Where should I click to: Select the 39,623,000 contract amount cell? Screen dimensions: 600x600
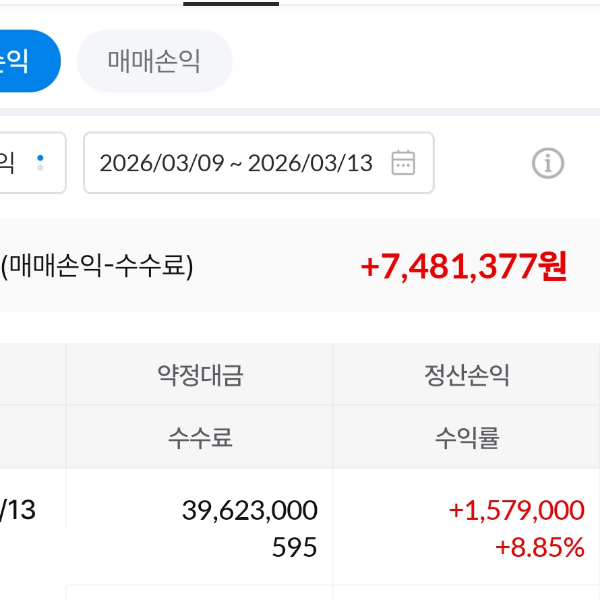[x=249, y=510]
